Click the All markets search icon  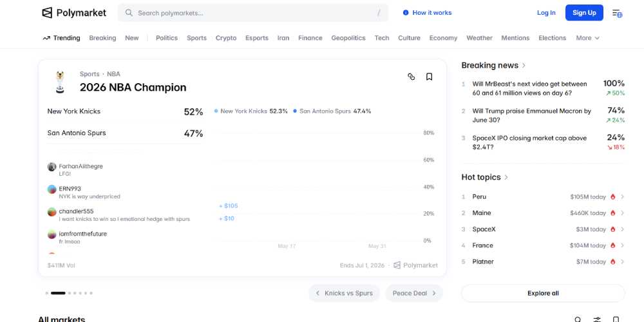578,319
